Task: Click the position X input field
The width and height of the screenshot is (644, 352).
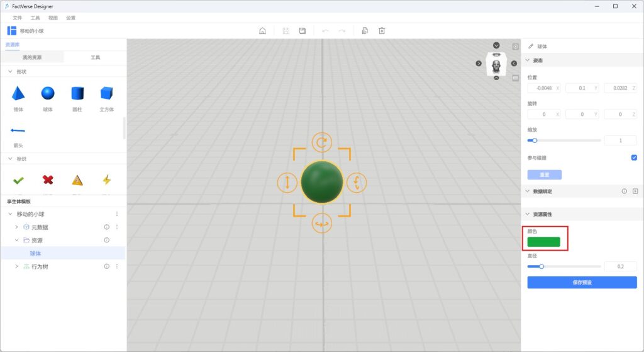Action: (541, 88)
